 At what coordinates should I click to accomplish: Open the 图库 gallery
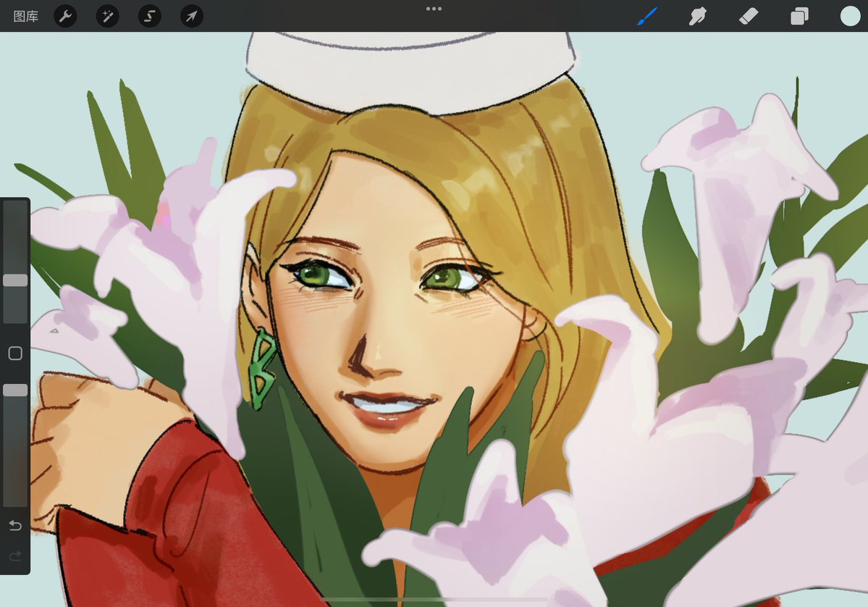click(x=26, y=16)
